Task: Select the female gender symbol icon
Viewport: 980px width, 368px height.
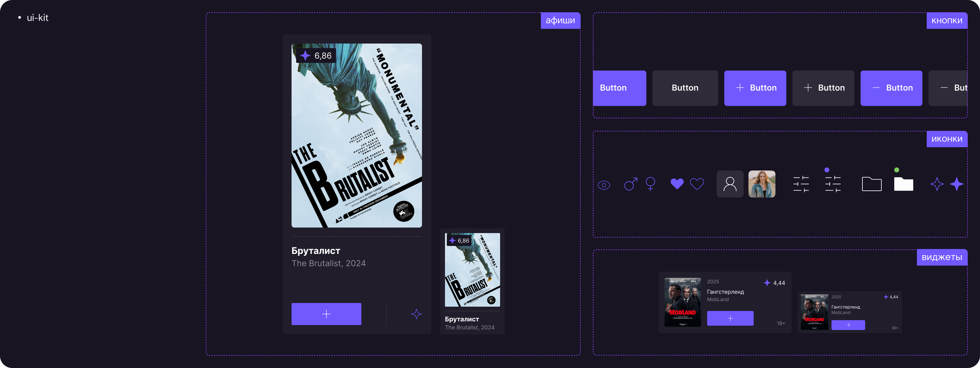Action: click(x=650, y=184)
